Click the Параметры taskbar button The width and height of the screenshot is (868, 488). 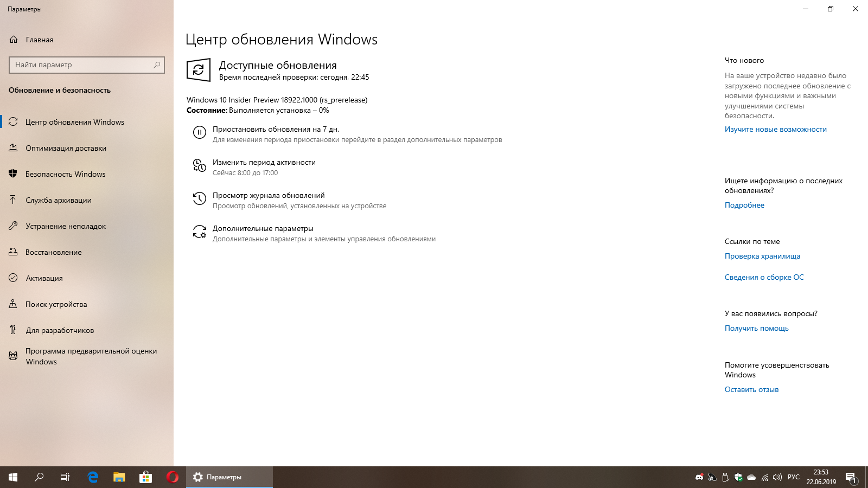229,477
